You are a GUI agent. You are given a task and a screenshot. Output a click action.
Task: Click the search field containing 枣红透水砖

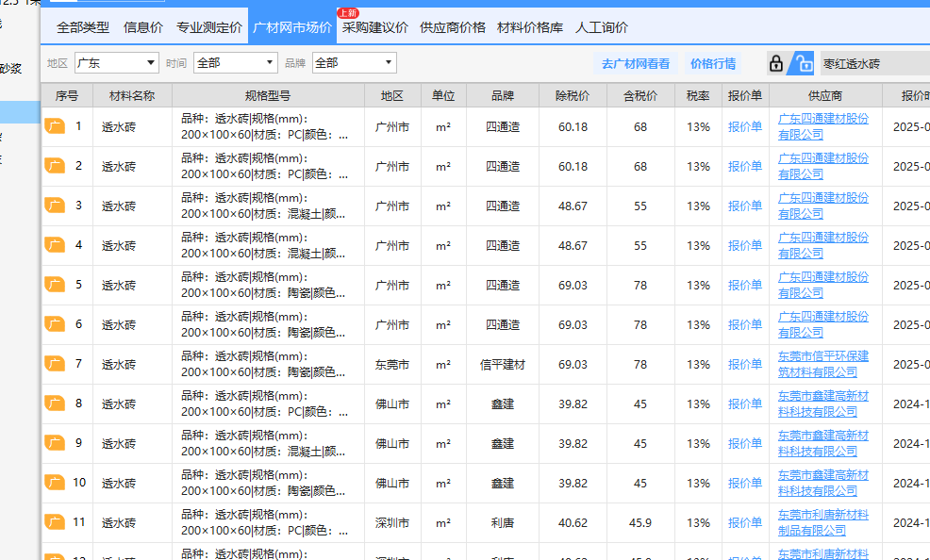click(875, 63)
